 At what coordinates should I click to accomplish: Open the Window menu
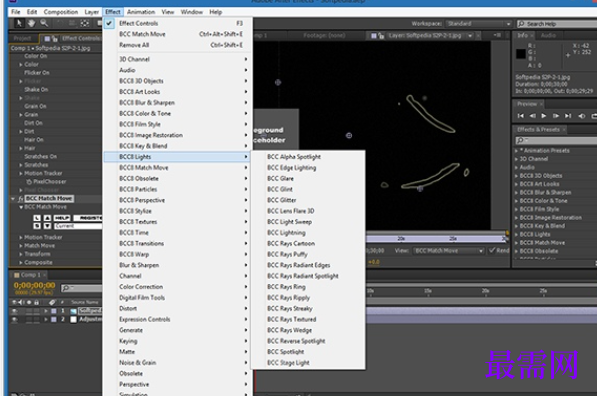[x=192, y=12]
